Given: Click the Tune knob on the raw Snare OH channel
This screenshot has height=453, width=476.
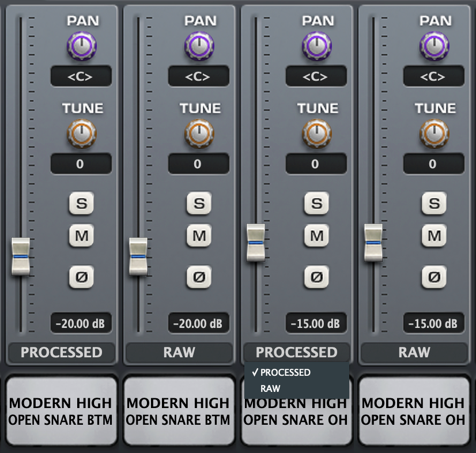Looking at the screenshot, I should [434, 134].
